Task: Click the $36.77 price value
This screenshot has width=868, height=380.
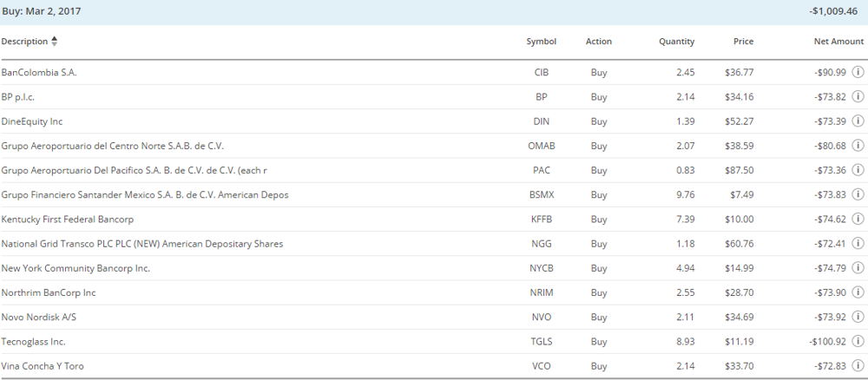Action: (x=739, y=73)
